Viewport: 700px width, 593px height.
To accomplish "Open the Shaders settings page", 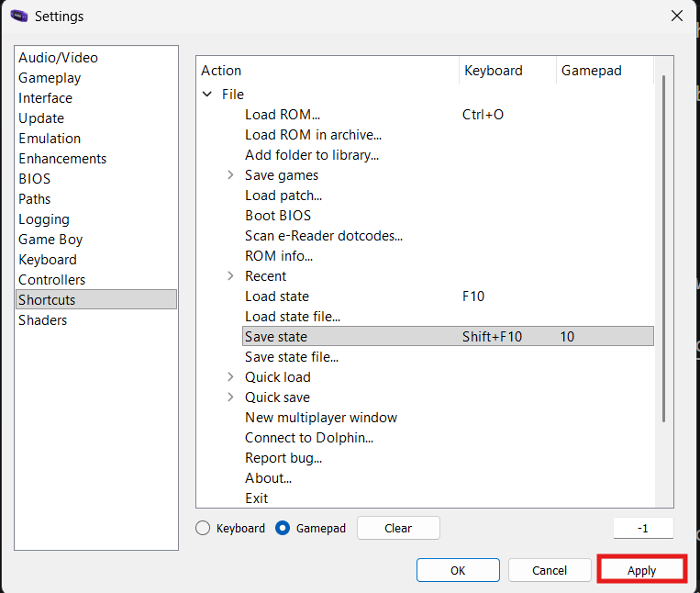I will click(x=96, y=320).
